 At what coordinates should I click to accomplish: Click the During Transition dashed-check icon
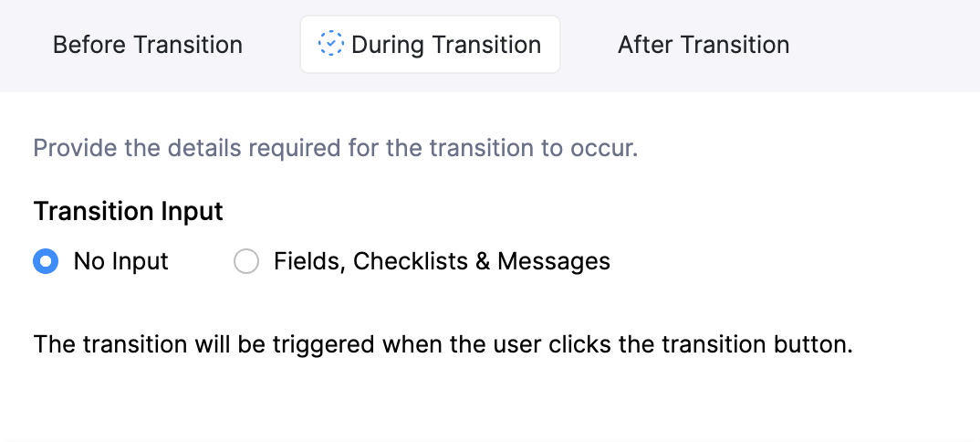click(x=330, y=44)
